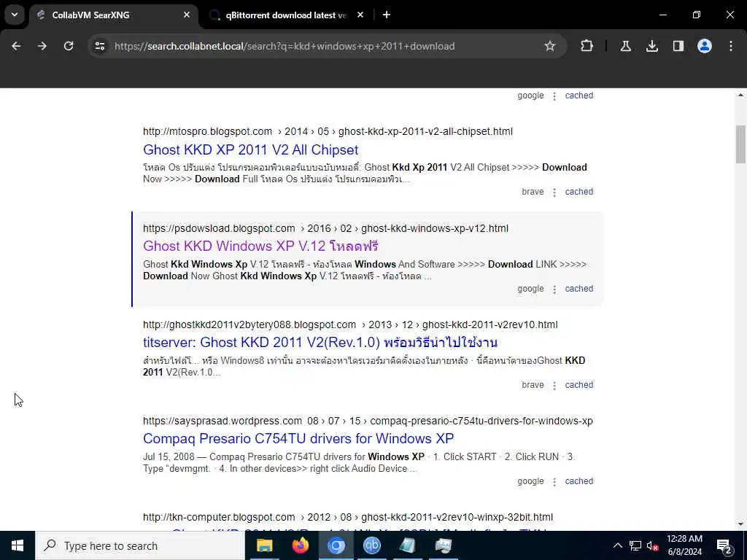The image size is (747, 560).
Task: Switch to qBittorrent download latest tab
Action: [x=286, y=15]
